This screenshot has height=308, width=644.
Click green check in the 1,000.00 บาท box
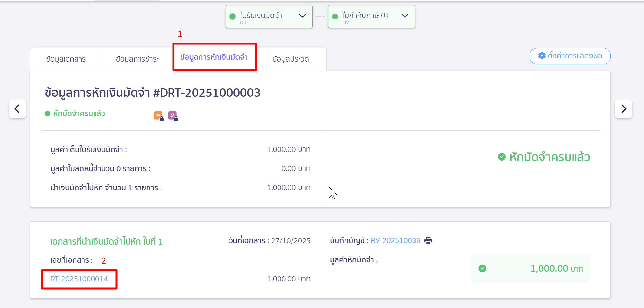[x=482, y=268]
